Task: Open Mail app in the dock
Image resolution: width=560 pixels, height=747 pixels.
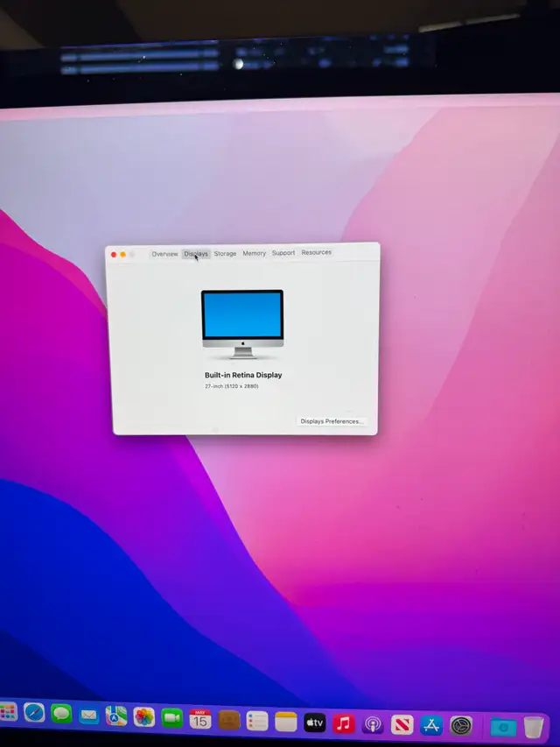Action: click(x=89, y=715)
